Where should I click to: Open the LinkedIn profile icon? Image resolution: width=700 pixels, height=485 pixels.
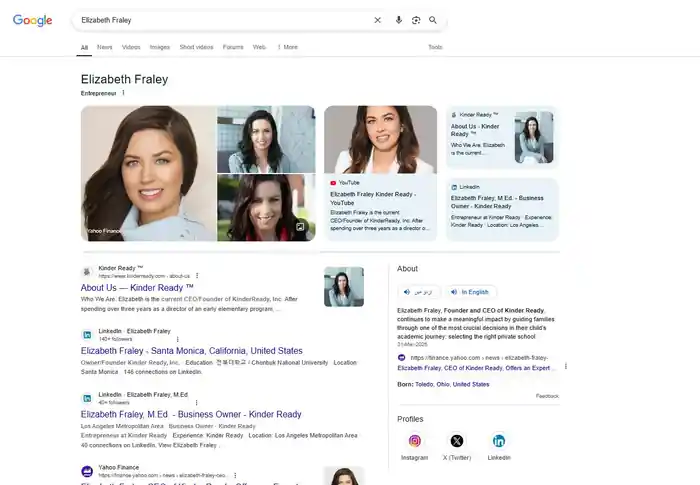point(499,441)
